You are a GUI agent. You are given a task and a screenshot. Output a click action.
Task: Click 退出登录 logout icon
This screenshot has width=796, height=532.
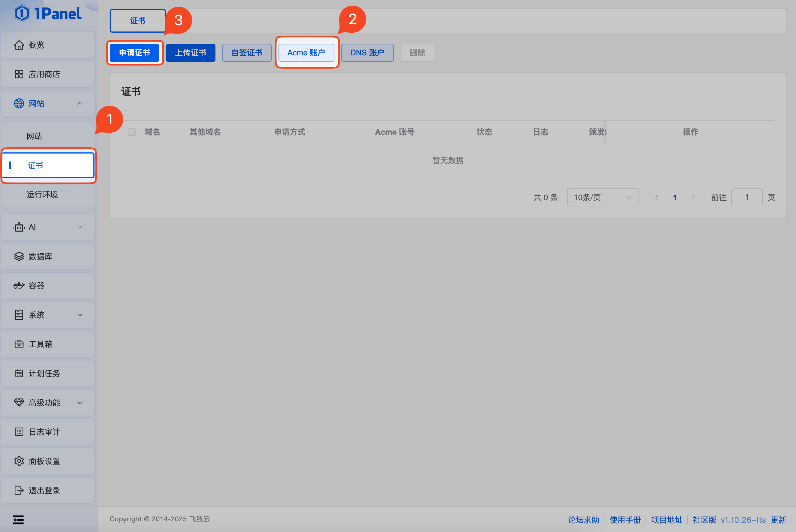click(19, 490)
